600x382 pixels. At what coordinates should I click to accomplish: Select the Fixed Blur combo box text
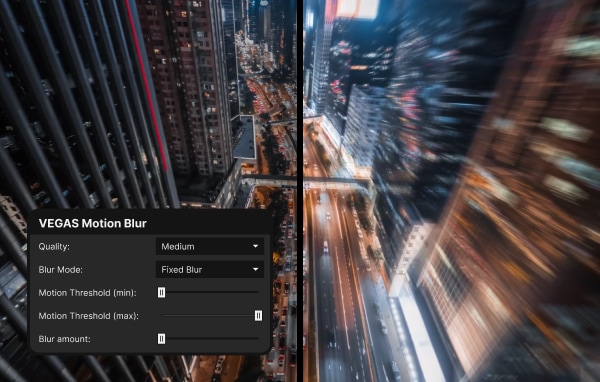[x=181, y=269]
